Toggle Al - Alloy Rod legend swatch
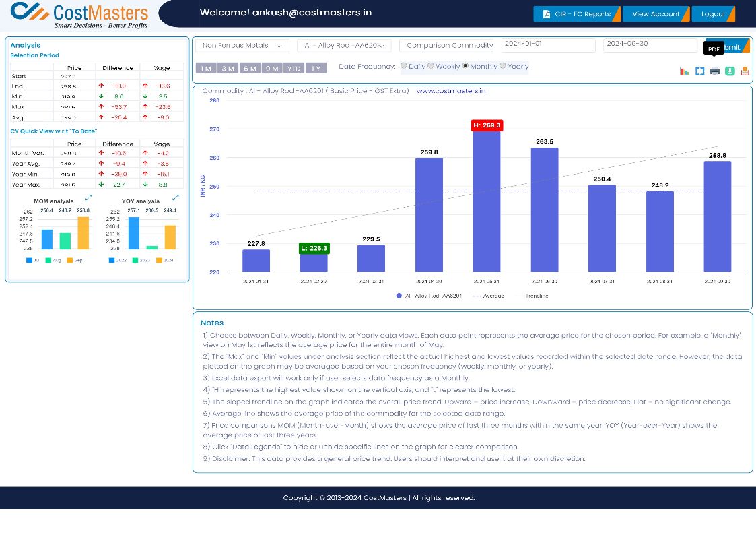Image resolution: width=756 pixels, height=535 pixels. point(399,296)
